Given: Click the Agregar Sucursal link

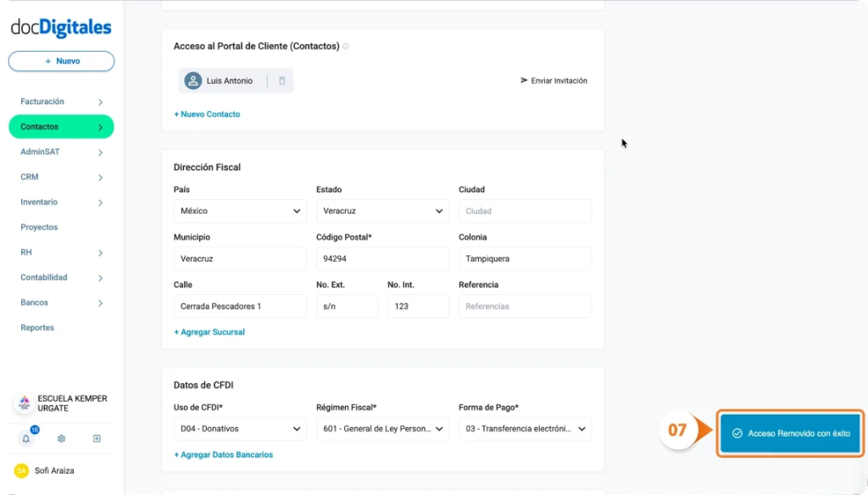Looking at the screenshot, I should [209, 332].
